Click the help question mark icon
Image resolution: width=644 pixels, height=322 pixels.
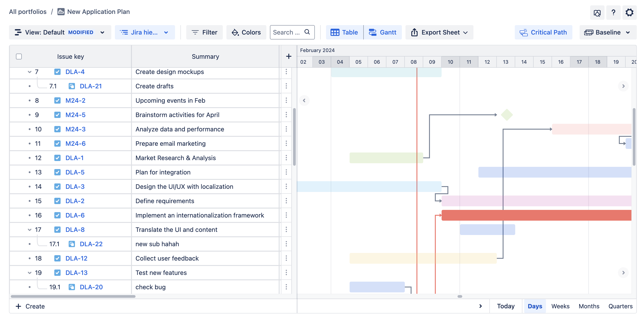613,13
